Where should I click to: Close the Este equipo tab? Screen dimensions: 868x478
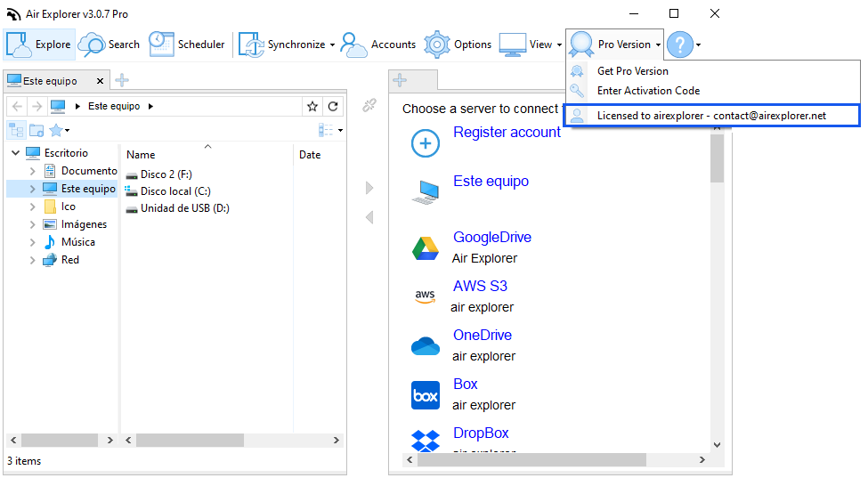coord(101,81)
